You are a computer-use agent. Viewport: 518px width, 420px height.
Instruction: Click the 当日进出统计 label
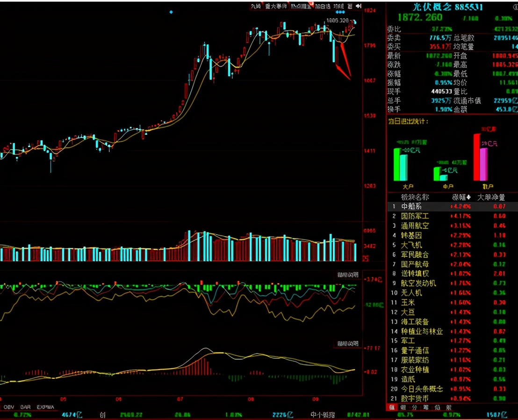pyautogui.click(x=408, y=121)
